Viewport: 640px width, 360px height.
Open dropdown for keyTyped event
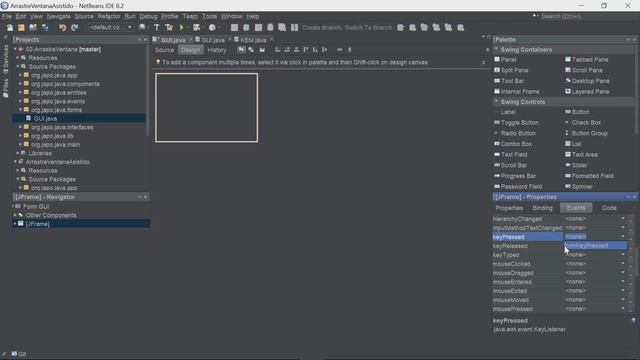click(623, 255)
